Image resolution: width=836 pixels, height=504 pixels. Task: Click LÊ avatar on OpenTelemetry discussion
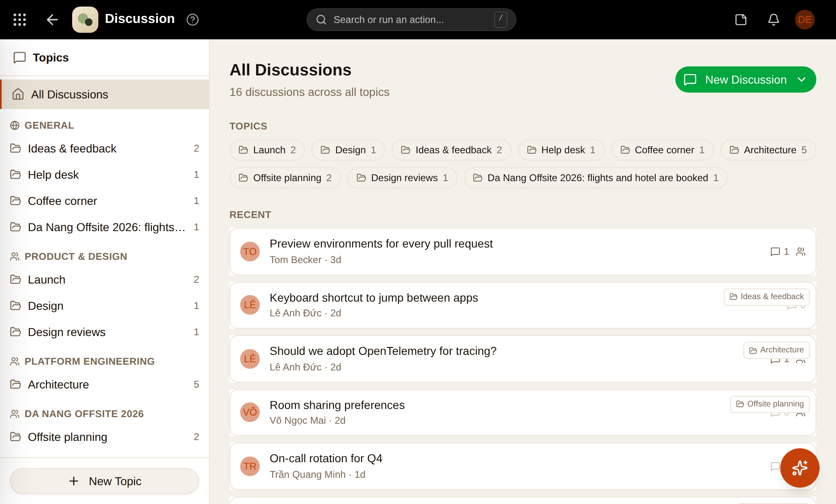pyautogui.click(x=250, y=359)
